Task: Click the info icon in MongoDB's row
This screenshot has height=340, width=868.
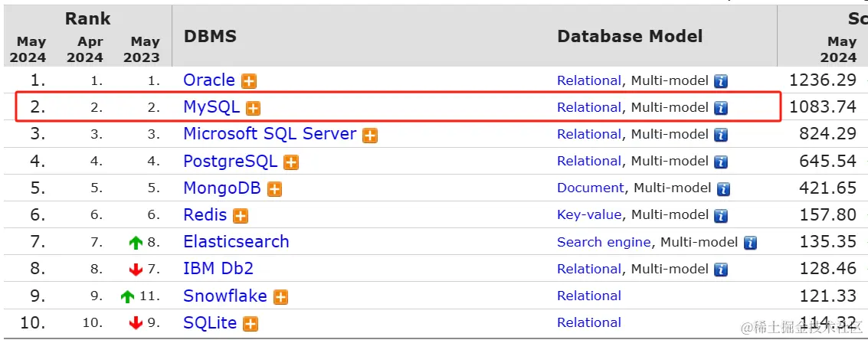Action: coord(723,189)
